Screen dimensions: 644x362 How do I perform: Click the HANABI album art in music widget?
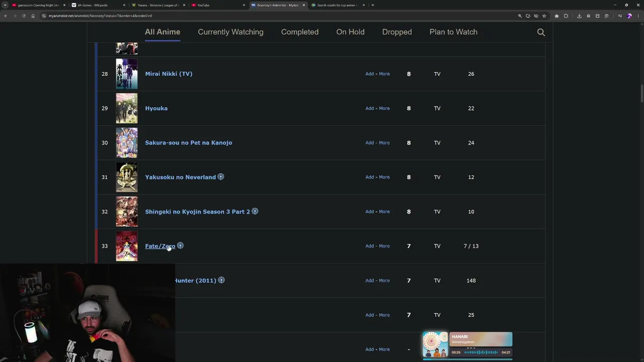pos(435,345)
